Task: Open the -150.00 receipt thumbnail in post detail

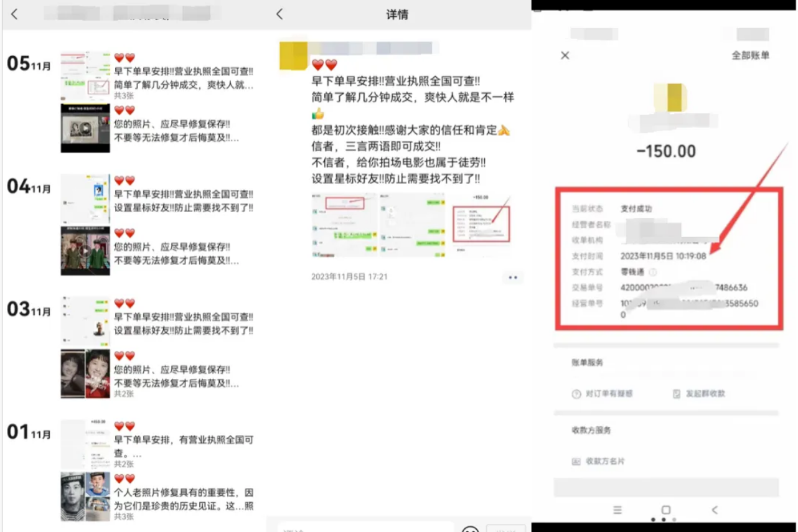Action: tap(481, 225)
